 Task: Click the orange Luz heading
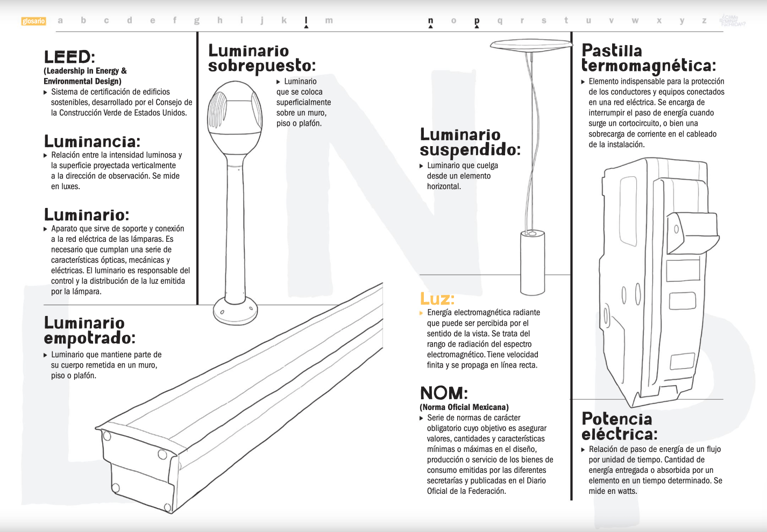point(437,298)
